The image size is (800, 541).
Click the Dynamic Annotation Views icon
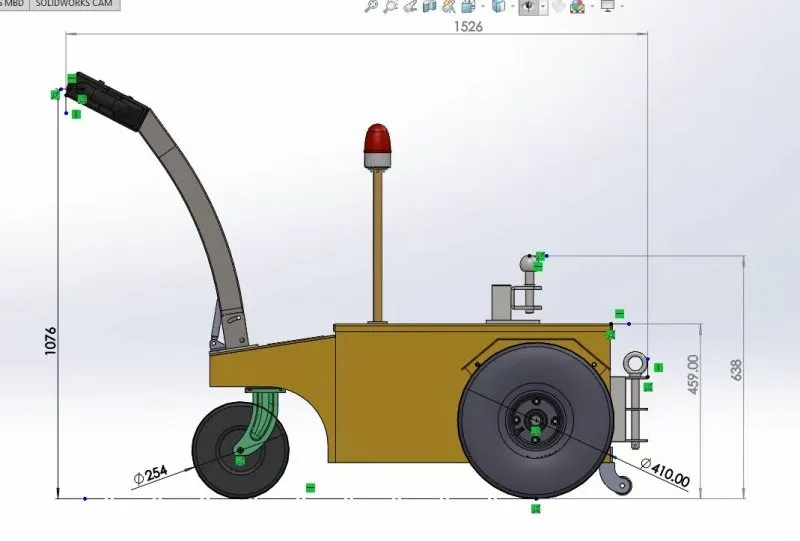point(448,6)
